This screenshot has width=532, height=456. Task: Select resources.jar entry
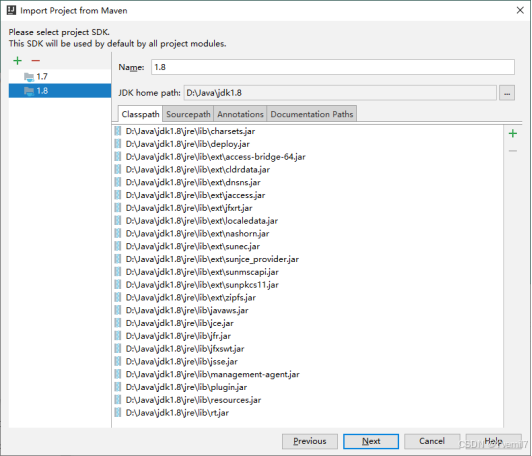point(193,400)
